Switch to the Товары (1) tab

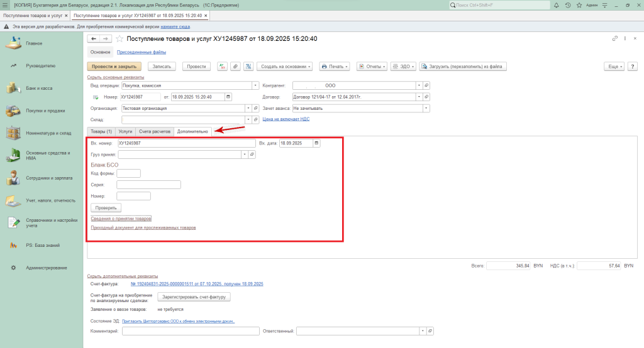[x=101, y=131]
